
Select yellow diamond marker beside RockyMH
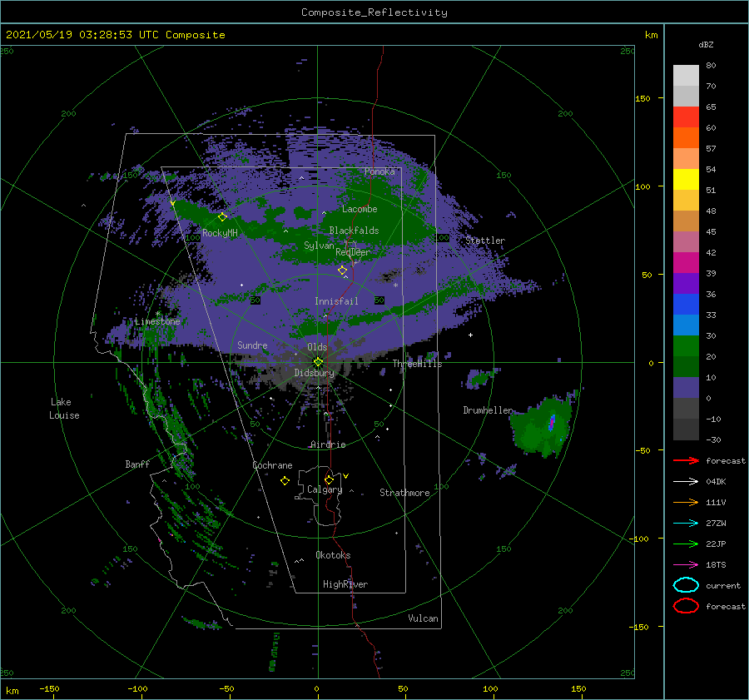222,217
